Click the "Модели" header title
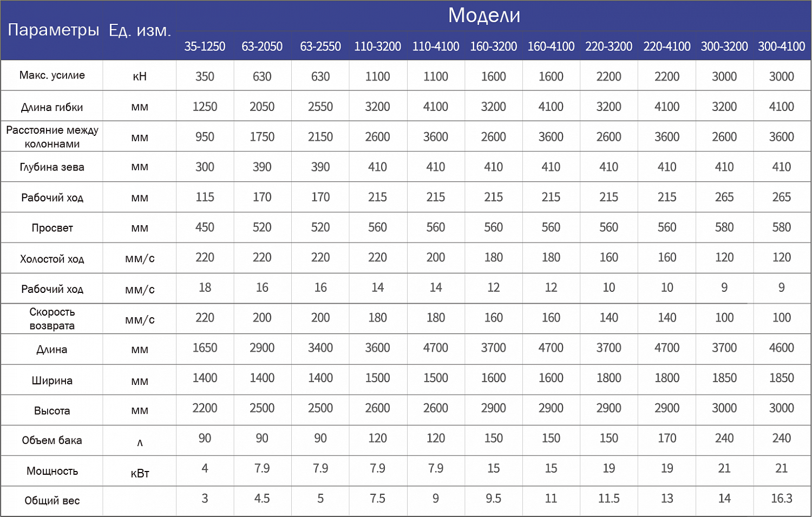The width and height of the screenshot is (812, 517). pos(484,16)
